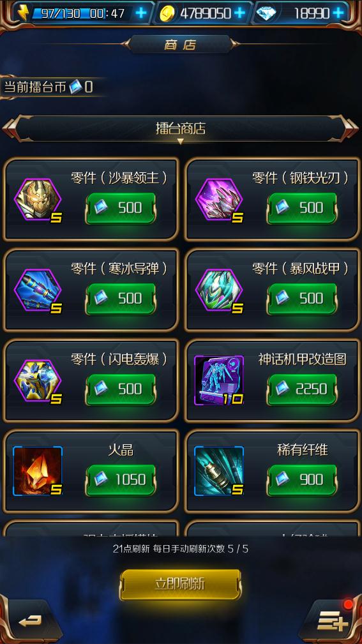Tap the plus next to energy 97/130

[x=140, y=13]
